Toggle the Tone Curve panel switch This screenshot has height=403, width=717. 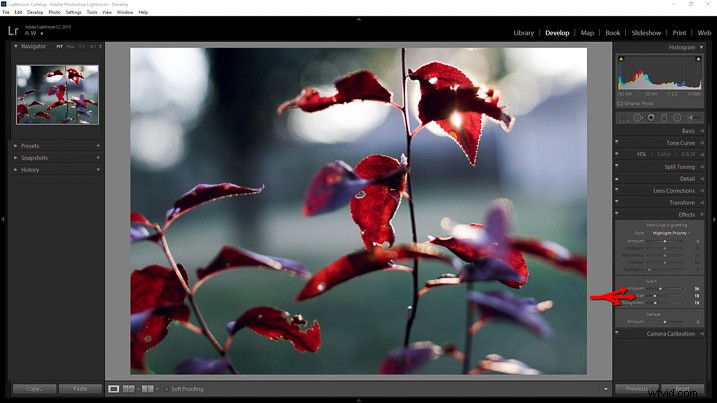[x=617, y=141]
